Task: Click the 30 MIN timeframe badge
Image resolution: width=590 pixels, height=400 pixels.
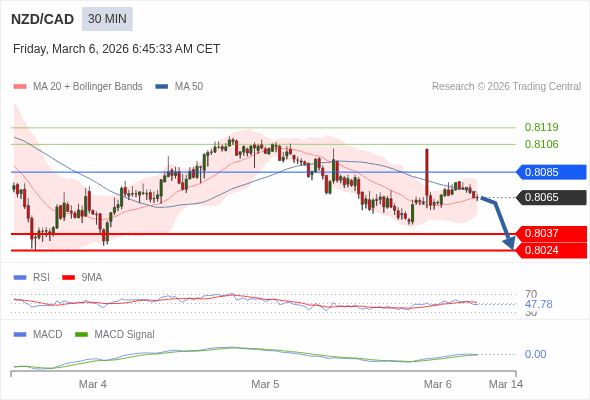Action: click(x=107, y=19)
